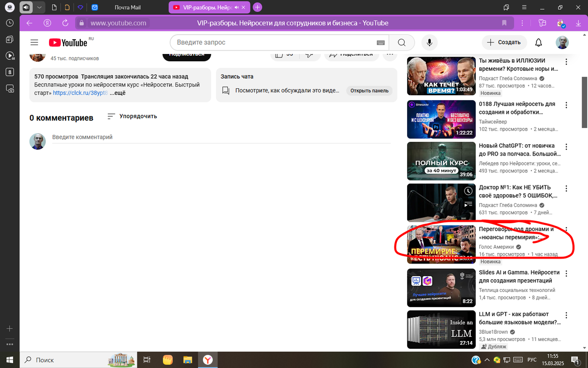Image resolution: width=588 pixels, height=368 pixels.
Task: Open the screenshot camera icon in sidebar
Action: pos(9,89)
